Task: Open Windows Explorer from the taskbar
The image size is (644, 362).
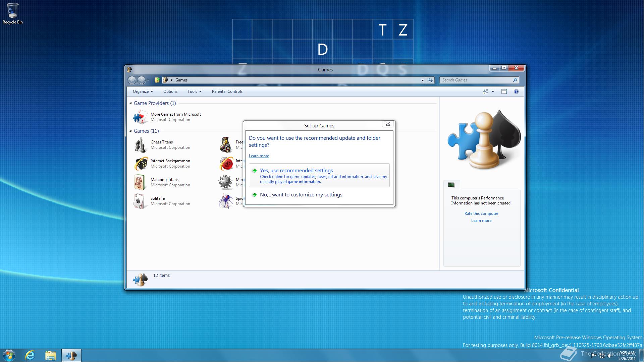Action: pos(50,355)
